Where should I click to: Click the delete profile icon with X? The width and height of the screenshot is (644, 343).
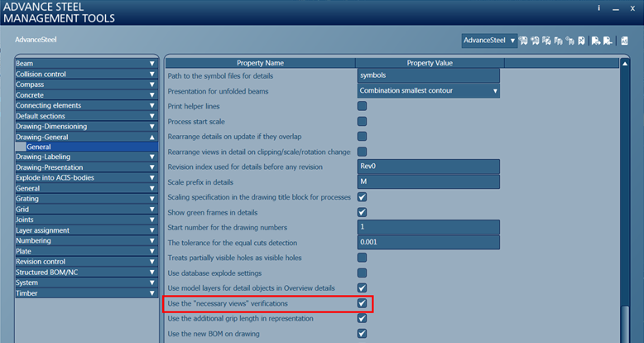[581, 41]
